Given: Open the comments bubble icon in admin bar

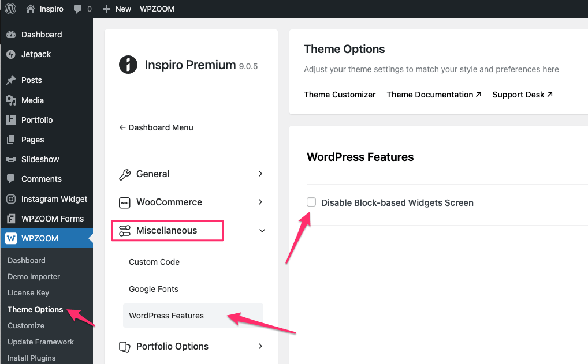Looking at the screenshot, I should tap(78, 9).
